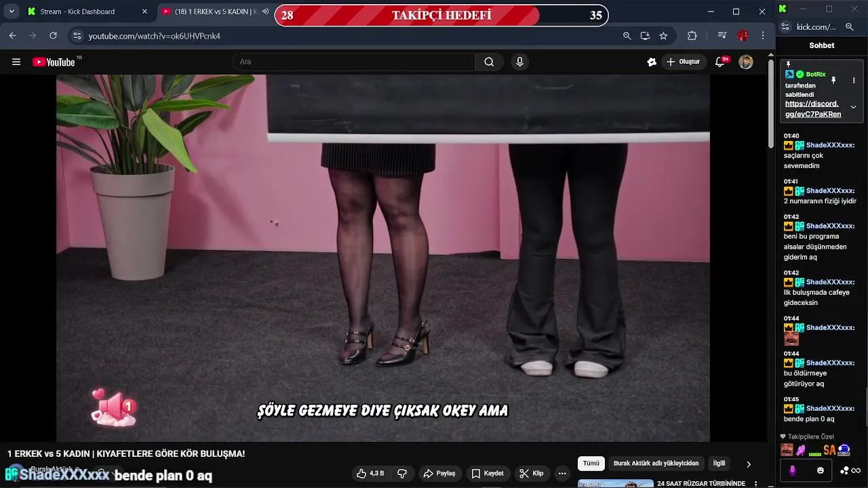Click the infinity icon in Kick chat
868x488 pixels.
[x=856, y=470]
